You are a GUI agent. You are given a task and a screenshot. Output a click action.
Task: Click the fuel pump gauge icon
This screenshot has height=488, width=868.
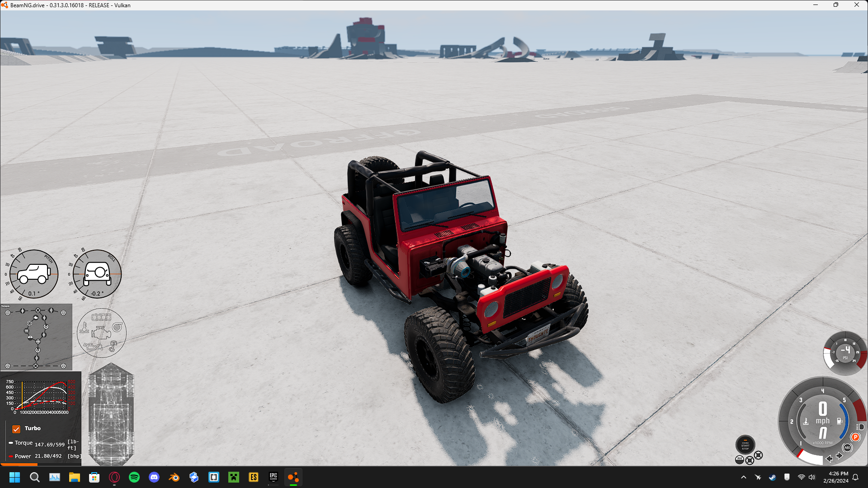(x=840, y=421)
